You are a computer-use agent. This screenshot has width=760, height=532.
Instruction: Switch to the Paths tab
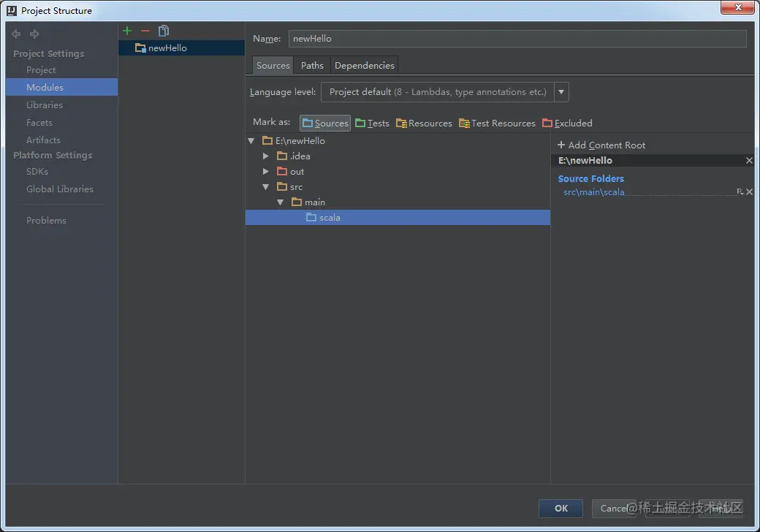tap(312, 66)
